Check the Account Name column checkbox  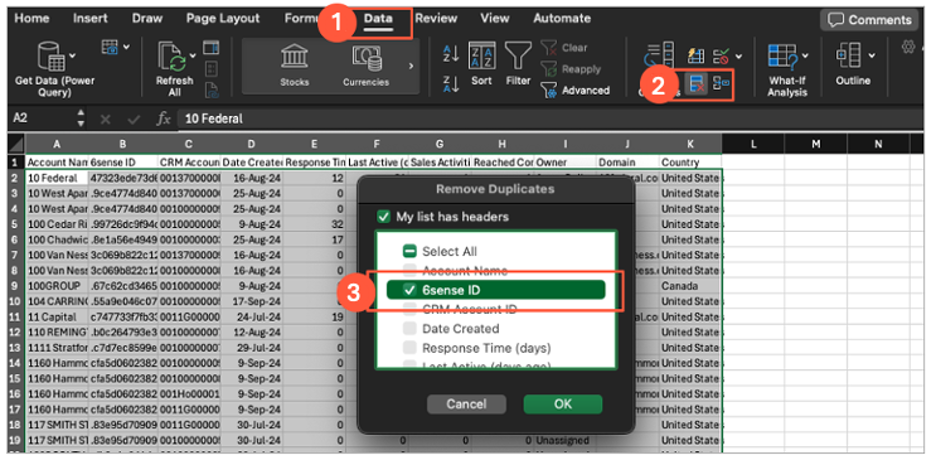[x=410, y=271]
